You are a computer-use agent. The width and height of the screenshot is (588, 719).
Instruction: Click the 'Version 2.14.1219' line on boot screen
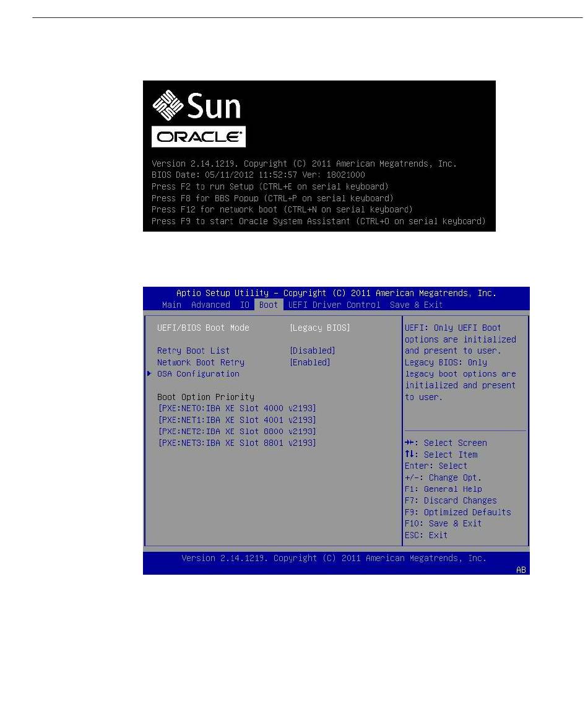(305, 163)
